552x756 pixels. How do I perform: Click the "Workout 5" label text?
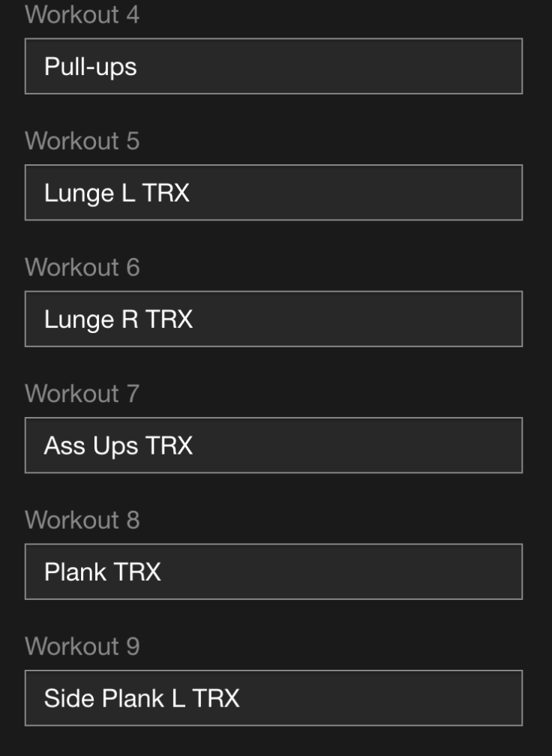82,141
